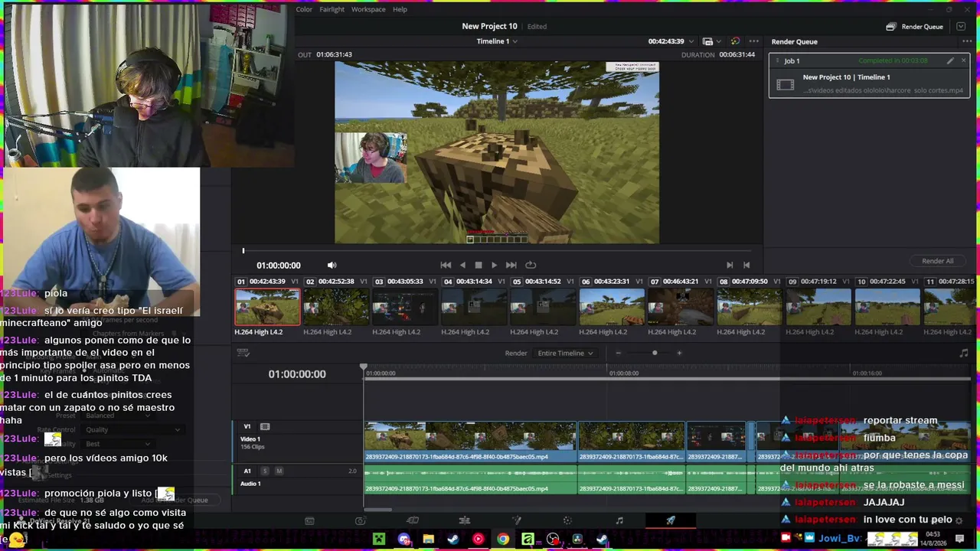
Task: Open Minecraft from the taskbar
Action: pos(379,539)
